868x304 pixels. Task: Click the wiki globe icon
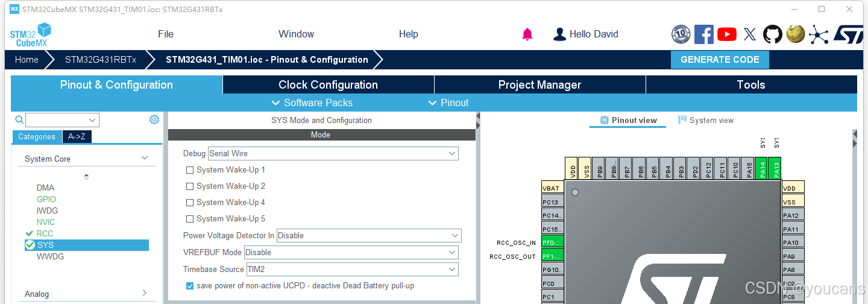click(796, 34)
